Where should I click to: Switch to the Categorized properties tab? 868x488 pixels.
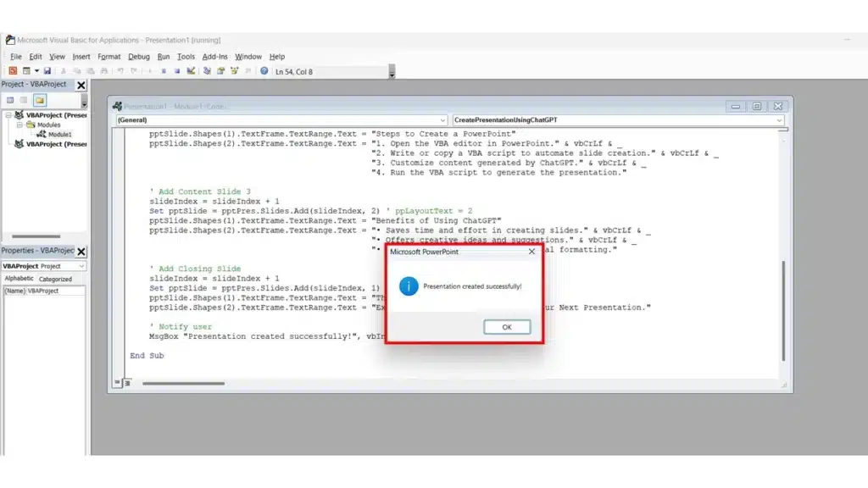56,279
